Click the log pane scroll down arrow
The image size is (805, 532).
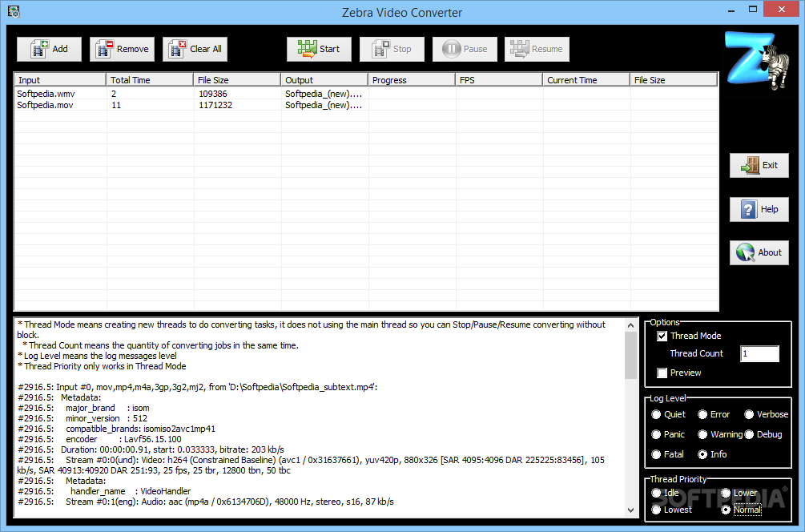coord(630,510)
